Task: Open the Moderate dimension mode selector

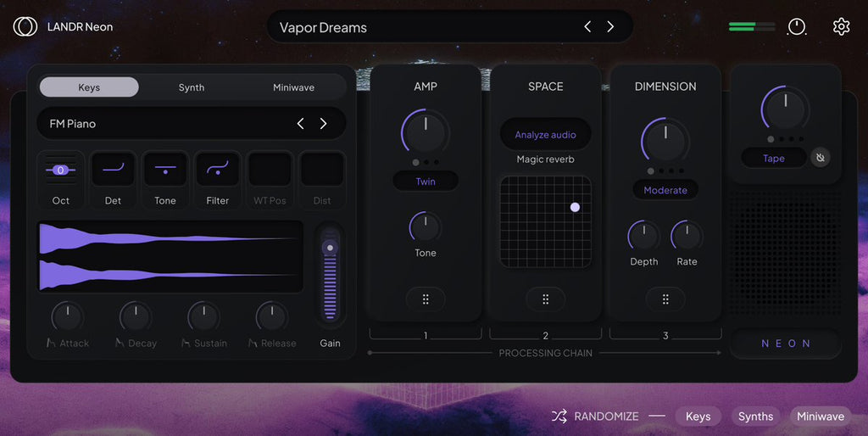Action: point(665,190)
